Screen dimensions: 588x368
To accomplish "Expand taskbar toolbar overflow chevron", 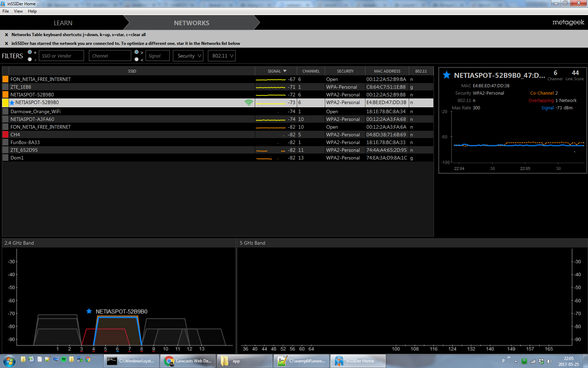I will [x=509, y=357].
